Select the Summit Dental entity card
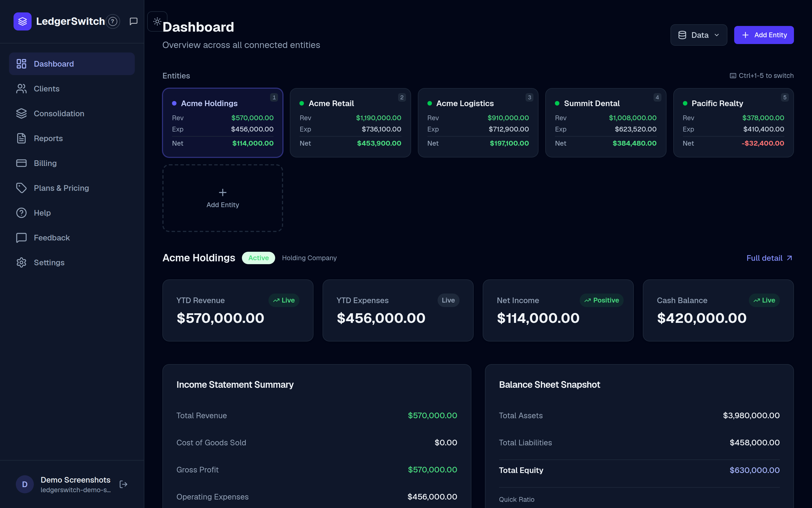 pyautogui.click(x=606, y=123)
